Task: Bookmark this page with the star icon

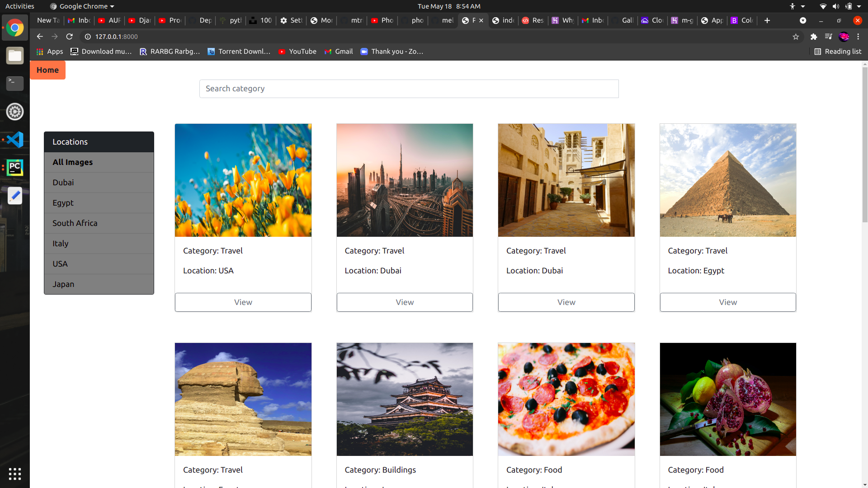Action: point(796,37)
